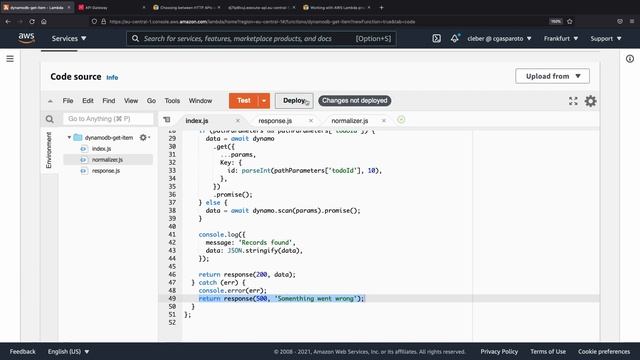Screen dimensions: 640x360
Task: Switch to the response.js editor tab
Action: pyautogui.click(x=275, y=121)
